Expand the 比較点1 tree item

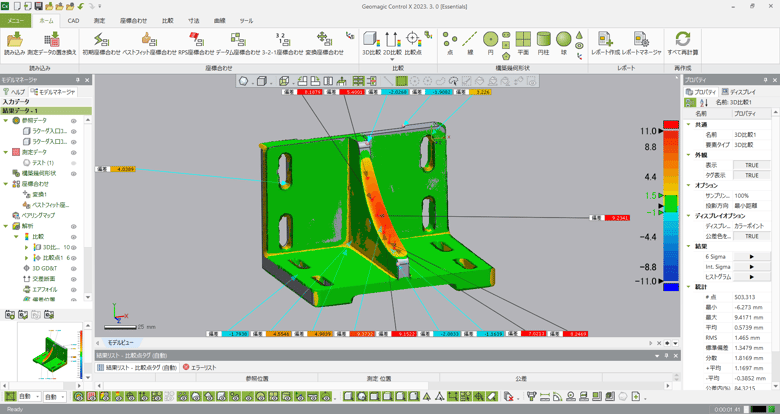coord(26,258)
